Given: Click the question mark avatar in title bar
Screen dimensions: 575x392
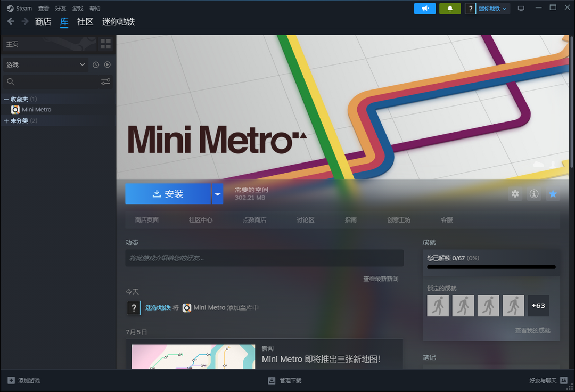Looking at the screenshot, I should (470, 9).
